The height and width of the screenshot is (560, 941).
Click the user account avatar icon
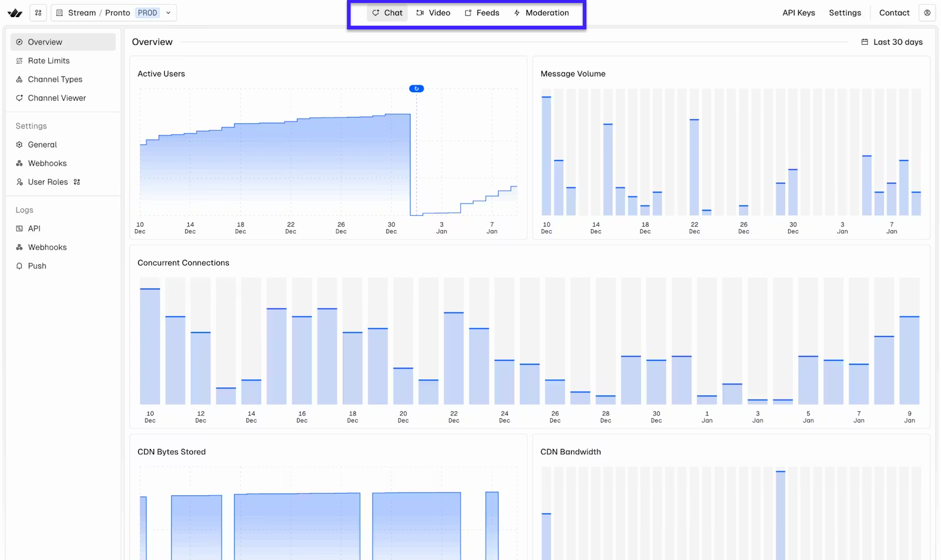pyautogui.click(x=927, y=13)
